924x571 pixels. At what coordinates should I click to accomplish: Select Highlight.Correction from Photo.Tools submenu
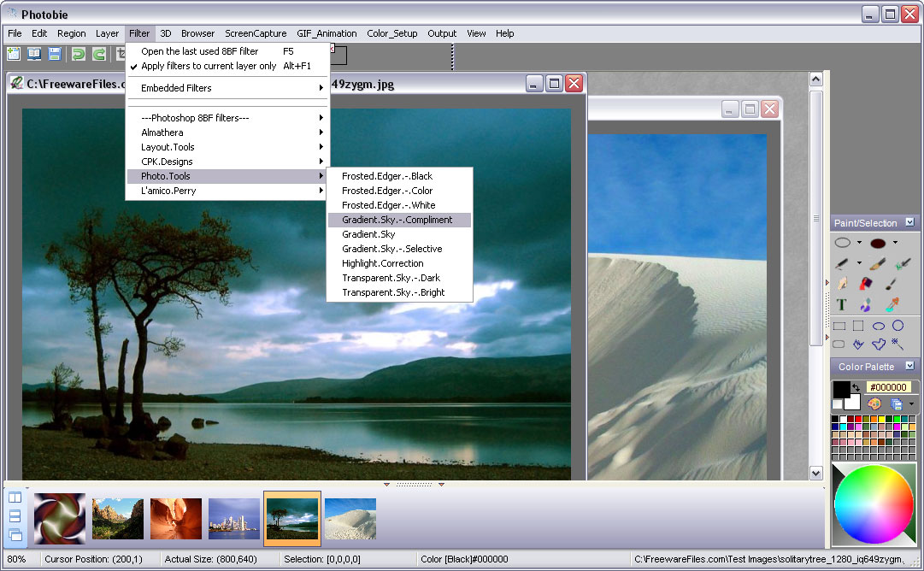click(x=382, y=263)
